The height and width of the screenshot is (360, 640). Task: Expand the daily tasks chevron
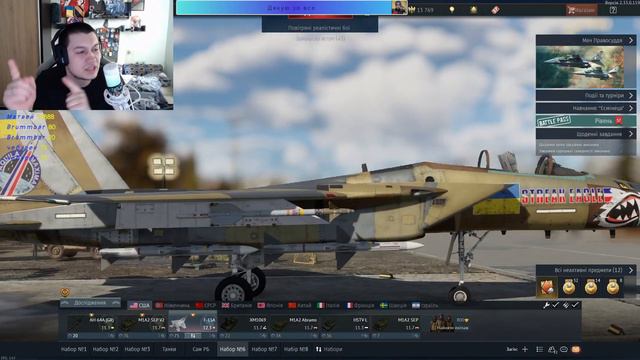click(631, 134)
